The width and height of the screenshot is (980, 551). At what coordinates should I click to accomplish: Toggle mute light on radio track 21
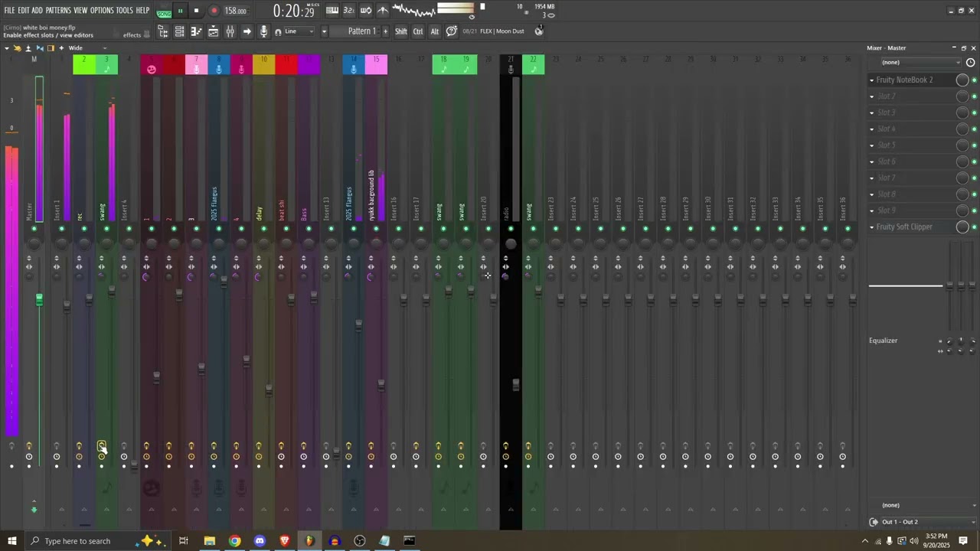point(511,229)
